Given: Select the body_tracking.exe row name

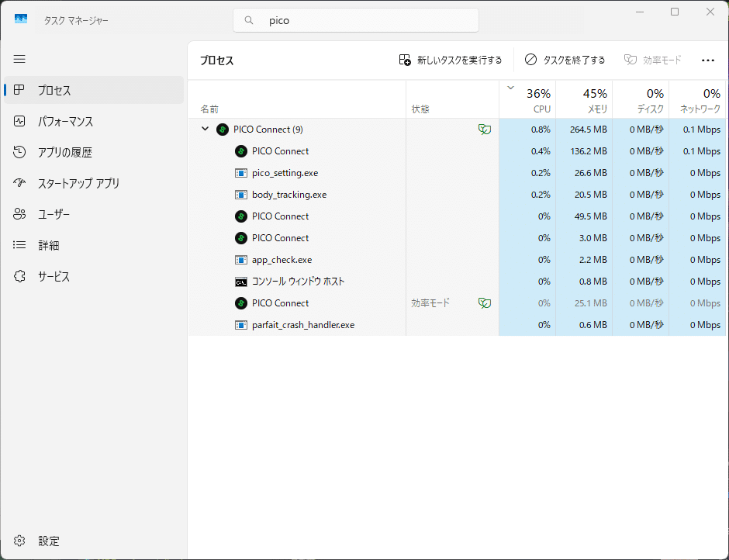Looking at the screenshot, I should [x=289, y=195].
